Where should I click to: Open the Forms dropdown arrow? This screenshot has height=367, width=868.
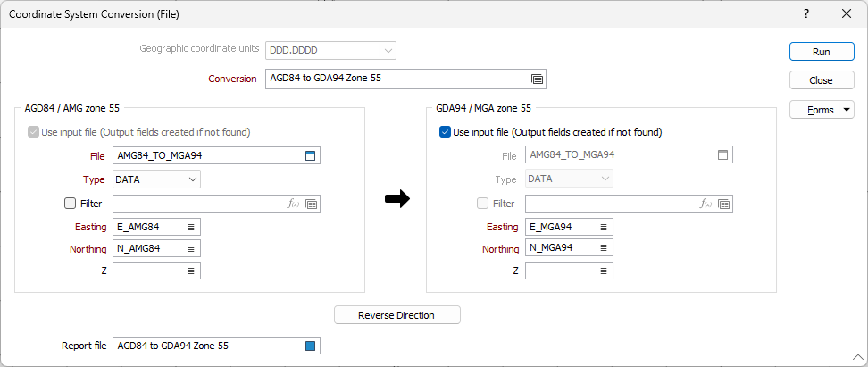pyautogui.click(x=847, y=110)
